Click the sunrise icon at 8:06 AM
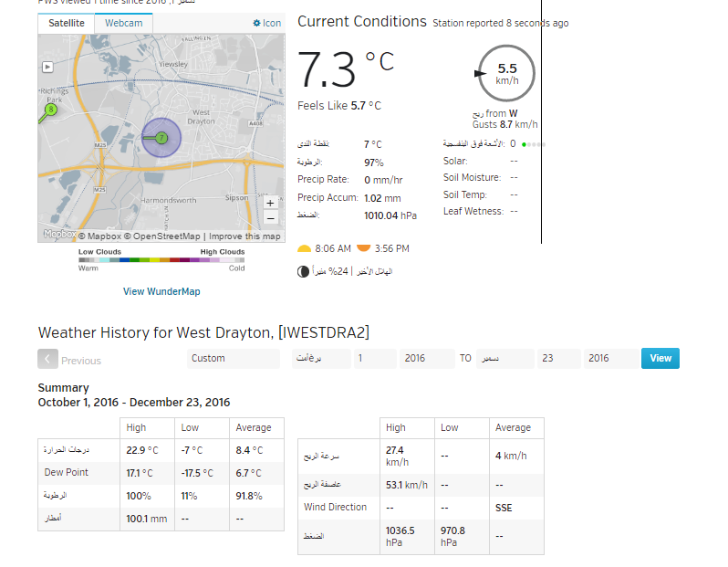 tap(304, 248)
